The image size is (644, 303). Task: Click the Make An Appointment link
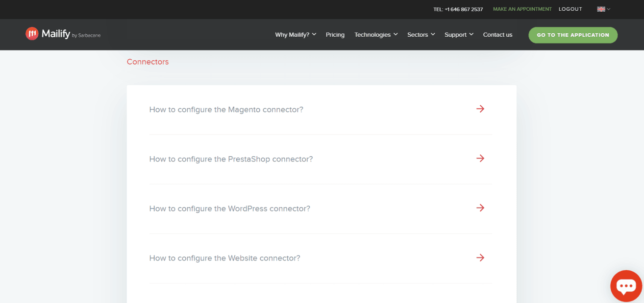pos(522,9)
